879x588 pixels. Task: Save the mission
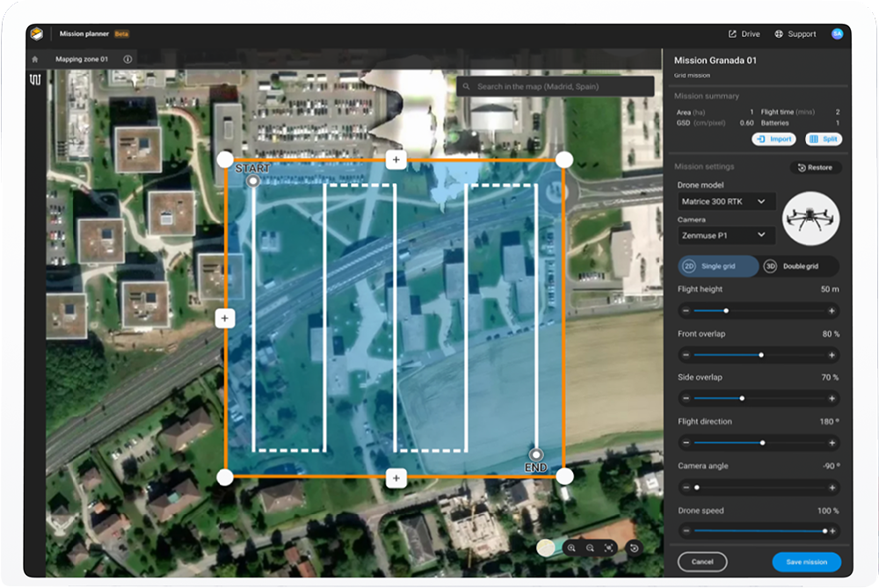[x=806, y=562]
